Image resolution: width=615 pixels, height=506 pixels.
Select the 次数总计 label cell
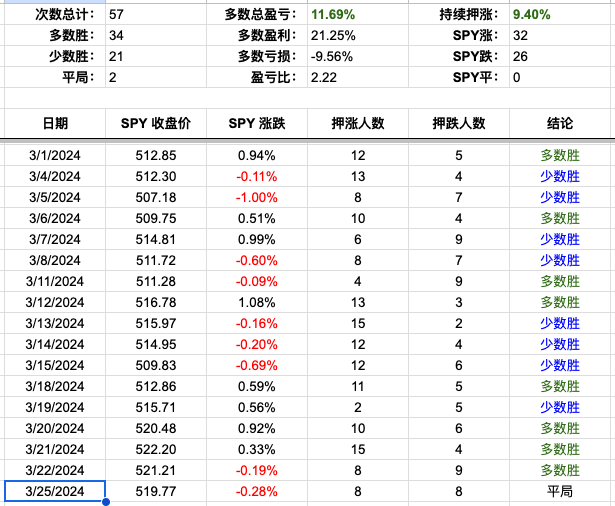coord(55,15)
